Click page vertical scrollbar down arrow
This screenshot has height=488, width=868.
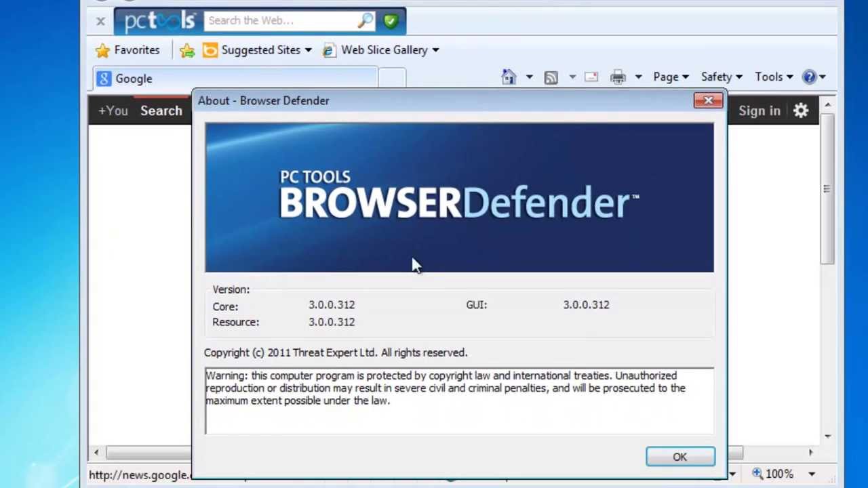tap(827, 436)
